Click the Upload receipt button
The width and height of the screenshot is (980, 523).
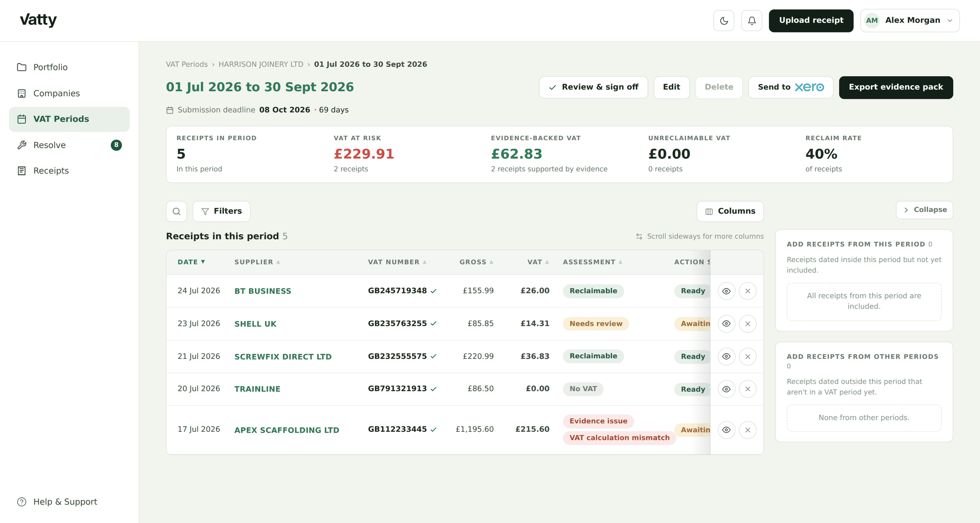click(x=811, y=20)
